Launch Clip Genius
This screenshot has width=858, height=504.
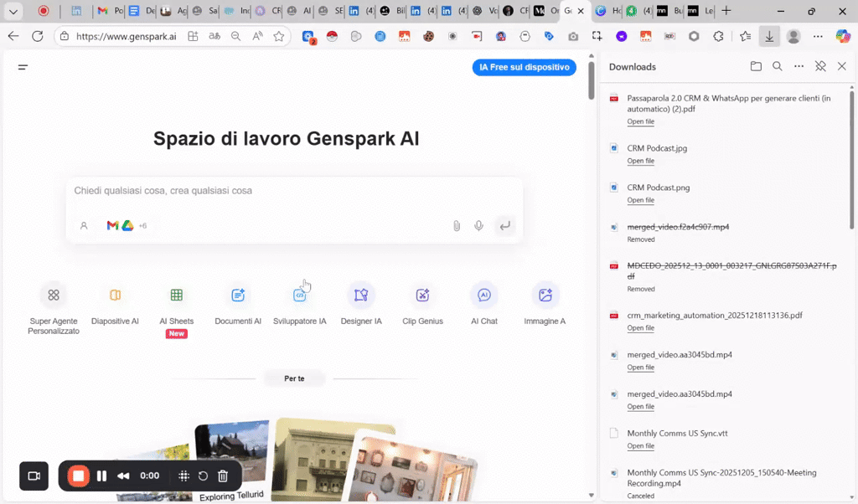click(x=422, y=305)
